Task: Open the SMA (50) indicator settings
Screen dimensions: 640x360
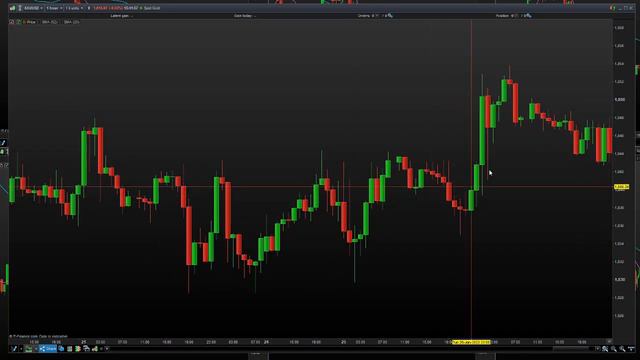Action: click(49, 22)
